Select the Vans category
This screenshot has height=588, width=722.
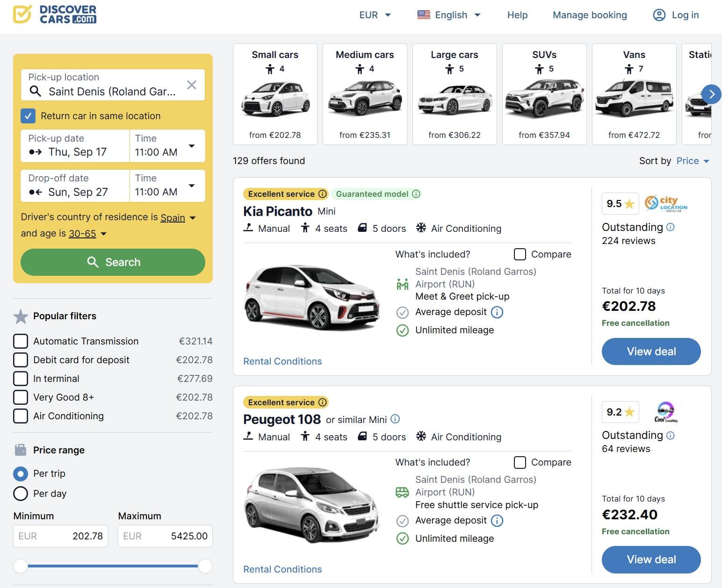(x=634, y=94)
